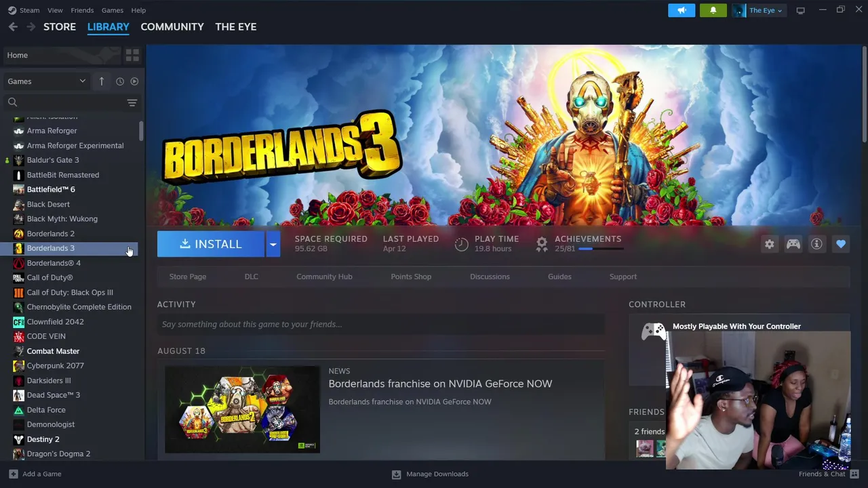Open the notifications bell
Screen dimensions: 868x488
(713, 10)
